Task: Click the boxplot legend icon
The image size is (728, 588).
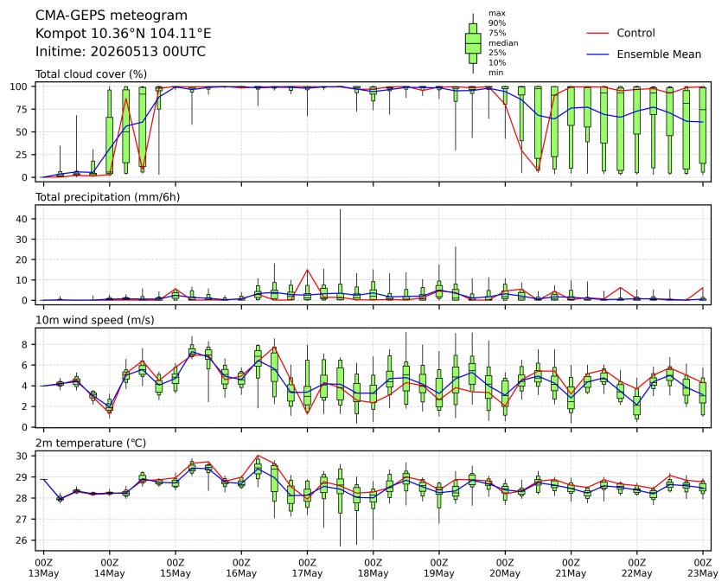Action: (473, 43)
